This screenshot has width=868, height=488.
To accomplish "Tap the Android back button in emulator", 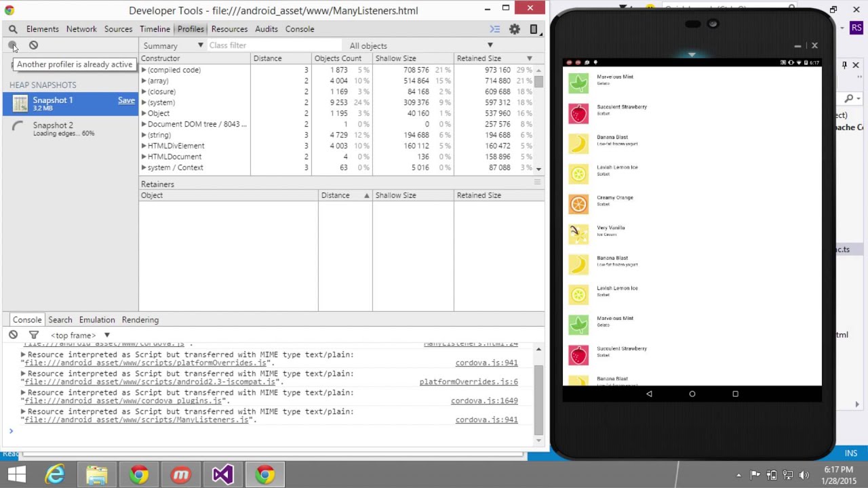I will point(649,394).
